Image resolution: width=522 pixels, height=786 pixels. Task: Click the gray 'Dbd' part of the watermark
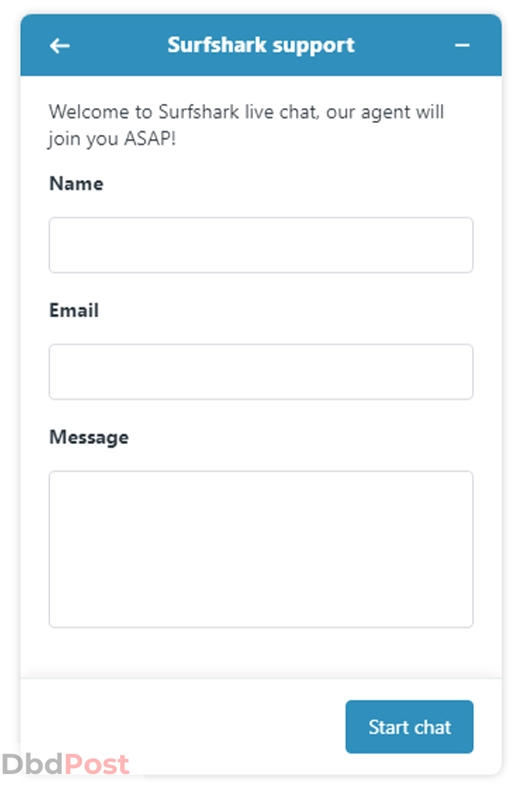click(x=33, y=764)
